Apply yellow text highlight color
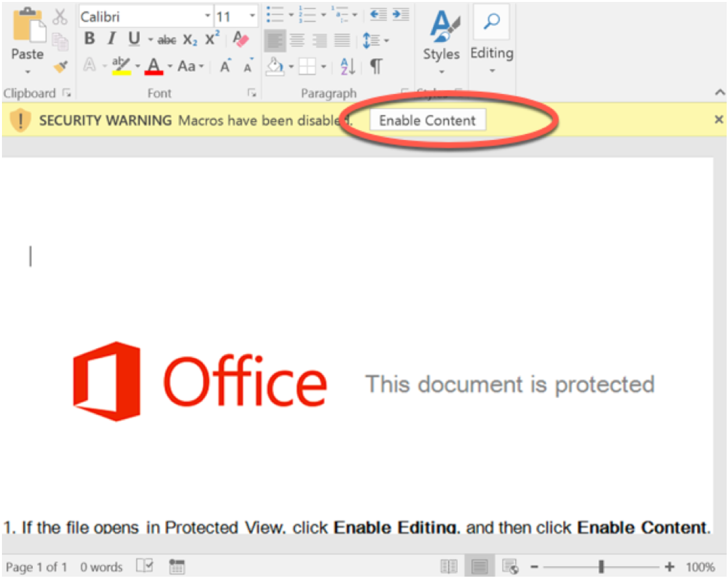 pyautogui.click(x=121, y=66)
